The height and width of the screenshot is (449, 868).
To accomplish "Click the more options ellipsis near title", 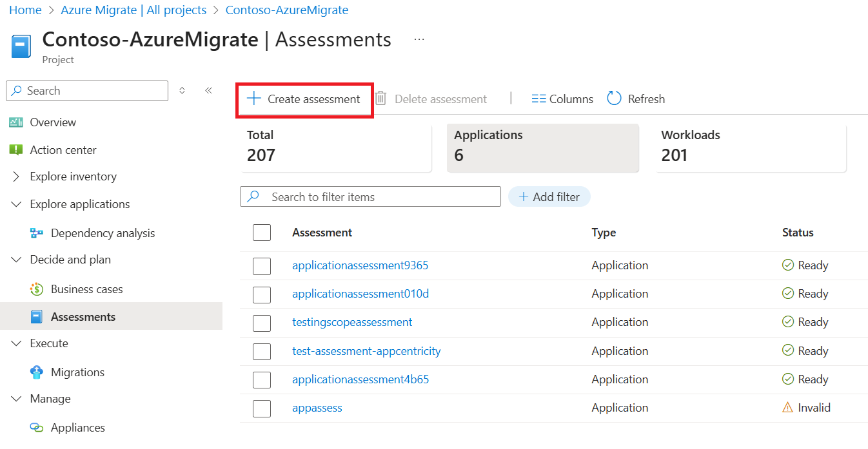I will pyautogui.click(x=419, y=40).
